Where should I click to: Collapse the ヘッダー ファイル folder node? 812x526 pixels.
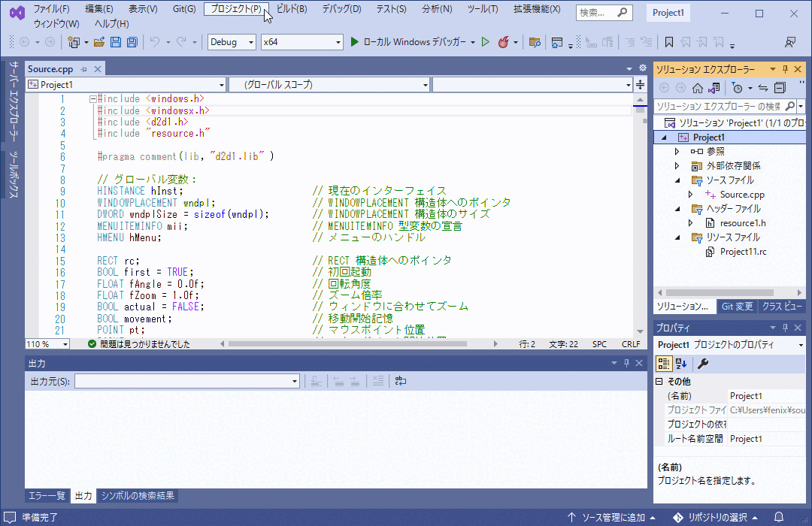[x=677, y=209]
